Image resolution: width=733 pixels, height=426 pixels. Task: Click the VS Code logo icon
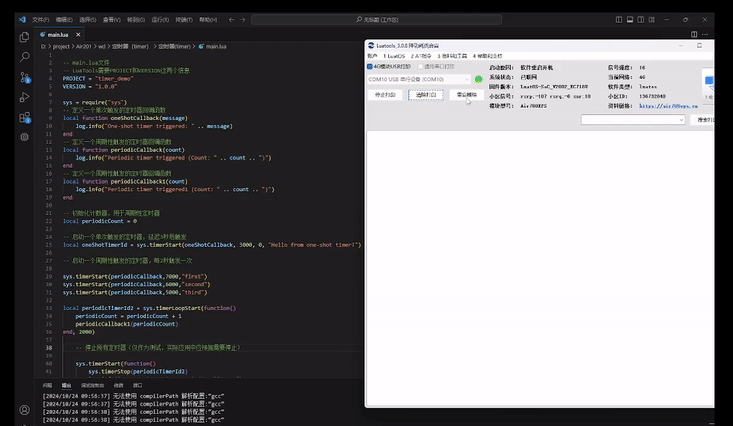click(x=22, y=20)
